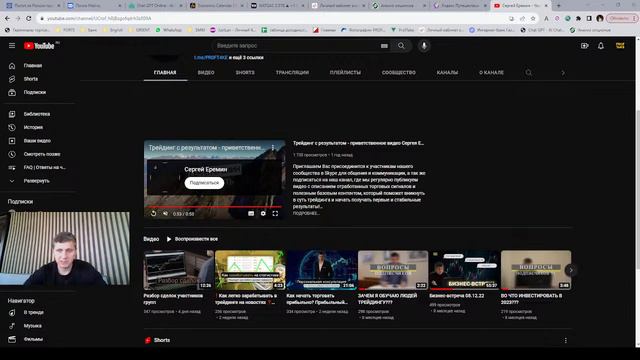Reload the page in the browser
640x360 pixels.
(x=29, y=18)
